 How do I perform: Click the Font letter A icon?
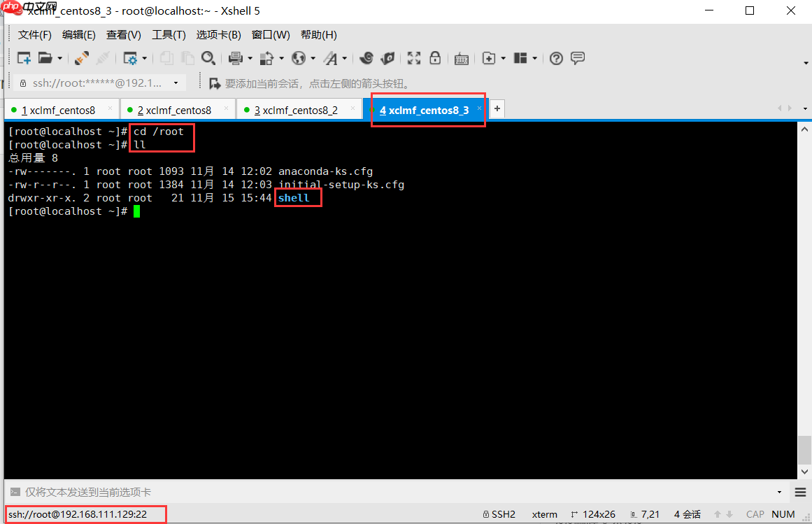pyautogui.click(x=330, y=59)
